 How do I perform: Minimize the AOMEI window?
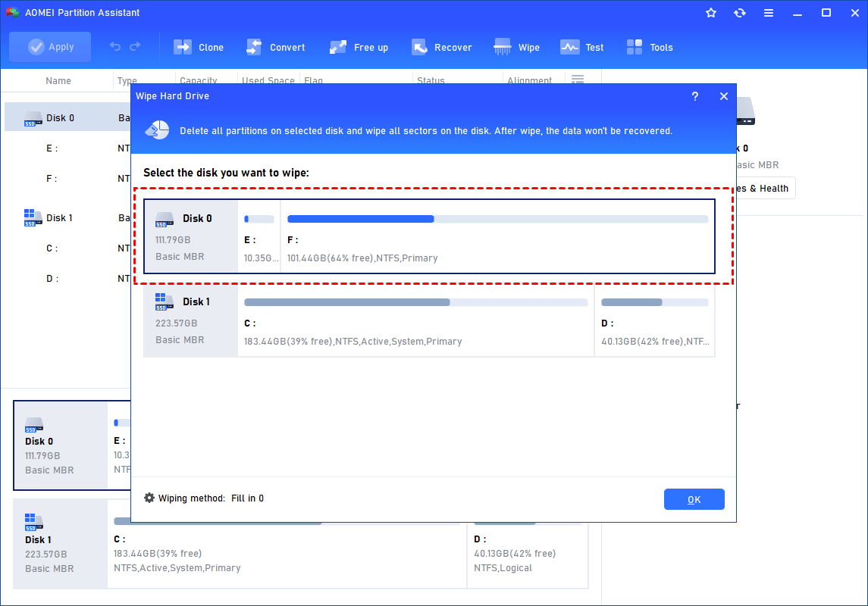click(797, 13)
